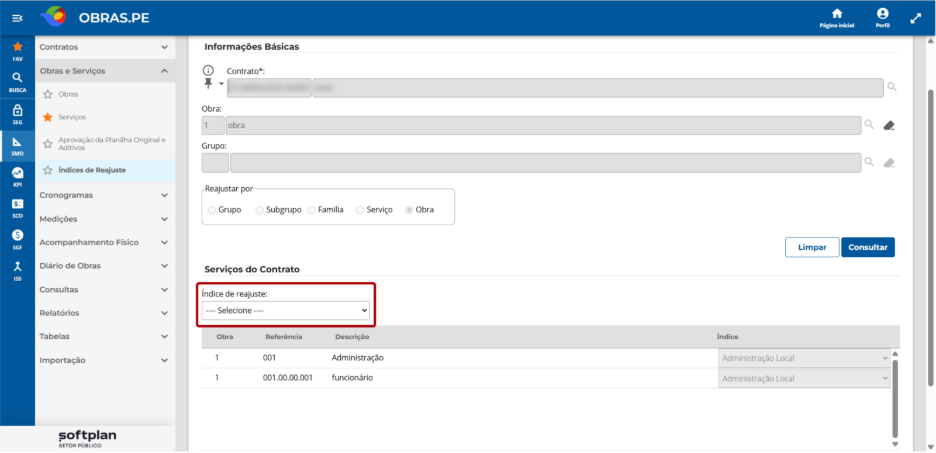Open the BUSCA search module
The width and height of the screenshot is (936, 453).
[17, 82]
